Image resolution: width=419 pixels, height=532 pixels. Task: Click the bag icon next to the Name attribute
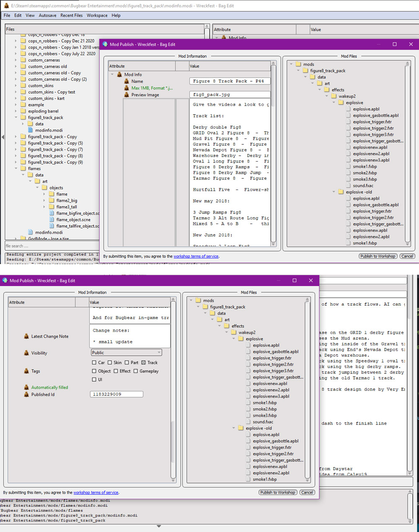(x=127, y=81)
